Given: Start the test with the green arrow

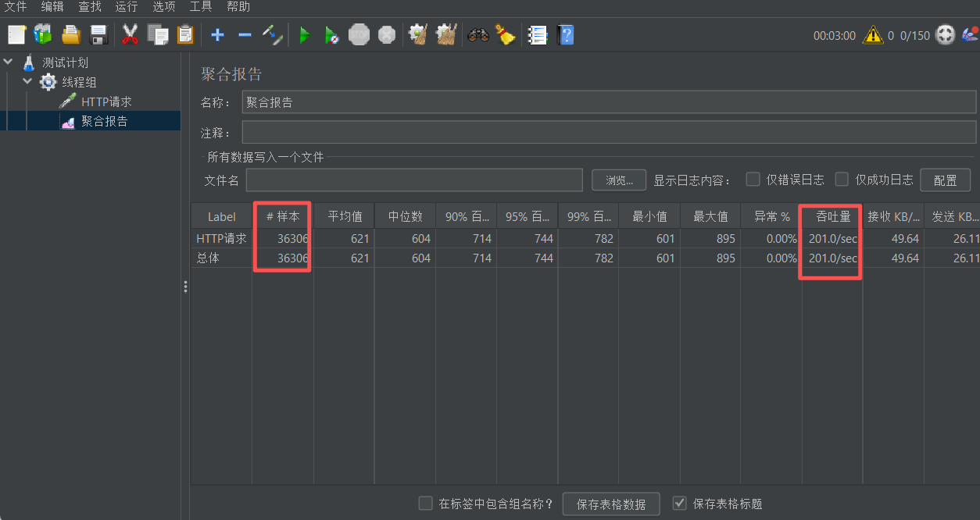Looking at the screenshot, I should point(305,34).
